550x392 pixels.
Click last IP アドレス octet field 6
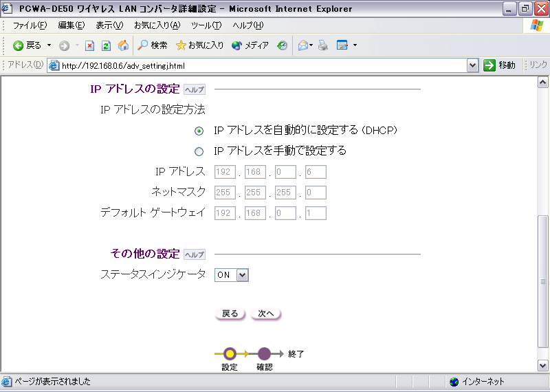coord(316,172)
